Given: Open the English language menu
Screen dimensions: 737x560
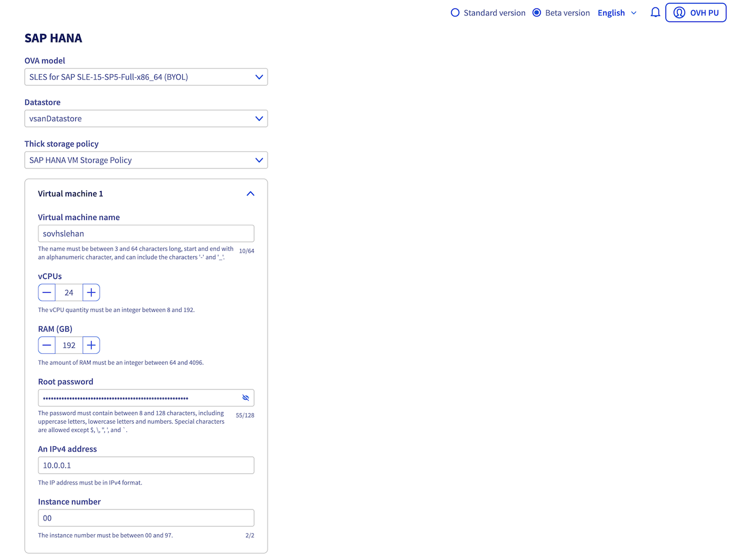Looking at the screenshot, I should click(616, 13).
